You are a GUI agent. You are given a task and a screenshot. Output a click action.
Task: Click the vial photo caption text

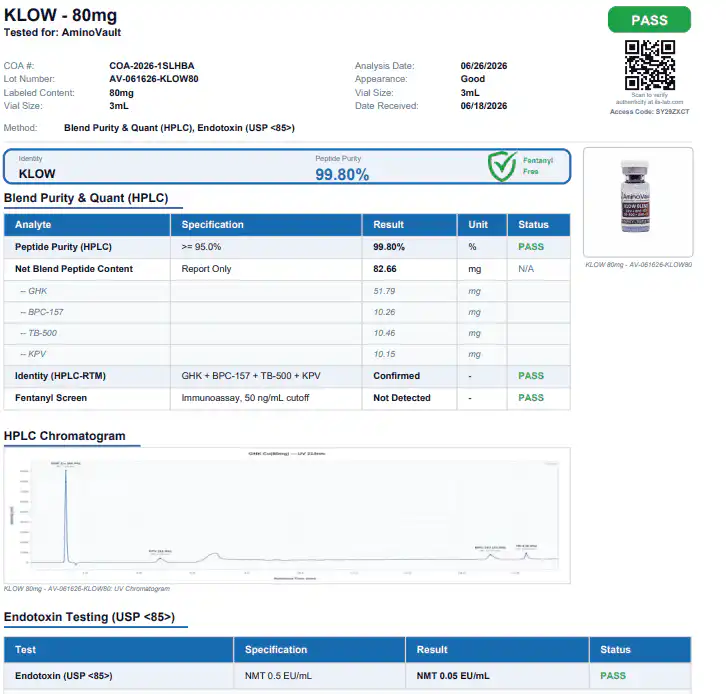pos(638,264)
